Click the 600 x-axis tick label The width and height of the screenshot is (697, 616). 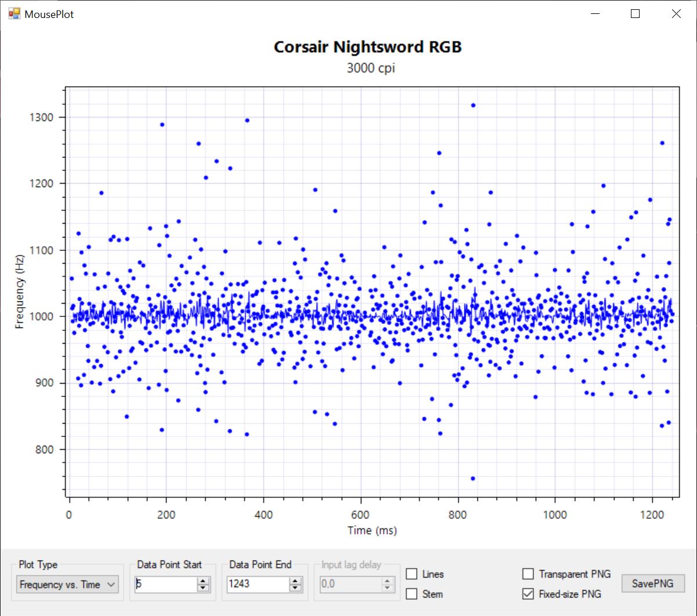pyautogui.click(x=361, y=515)
